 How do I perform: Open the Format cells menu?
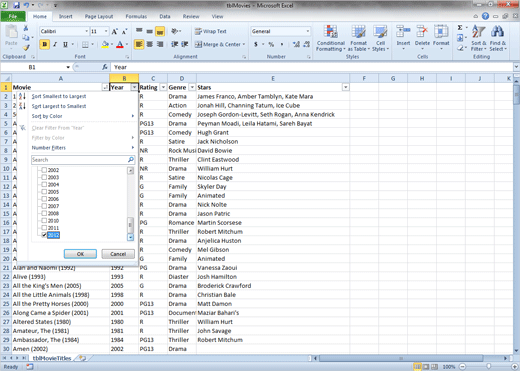[441, 37]
